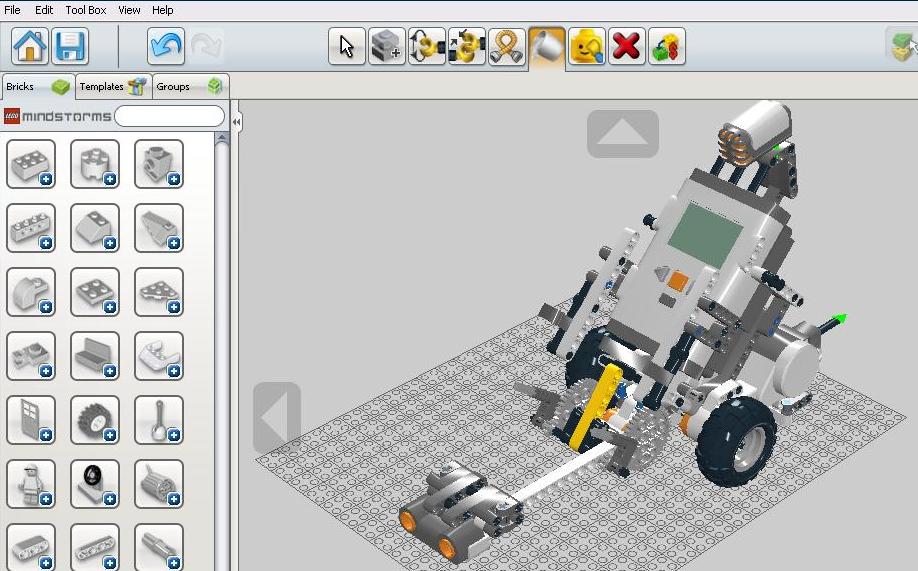Collapse the brick palette panel
The image size is (918, 571).
point(236,122)
